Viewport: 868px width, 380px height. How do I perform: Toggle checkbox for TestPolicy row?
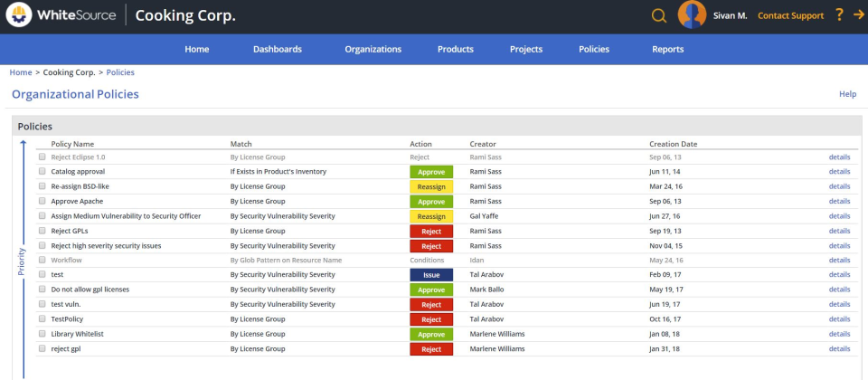[42, 319]
